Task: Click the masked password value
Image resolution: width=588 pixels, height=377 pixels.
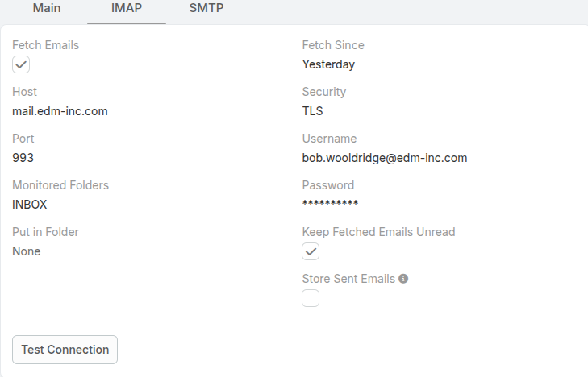Action: click(330, 205)
